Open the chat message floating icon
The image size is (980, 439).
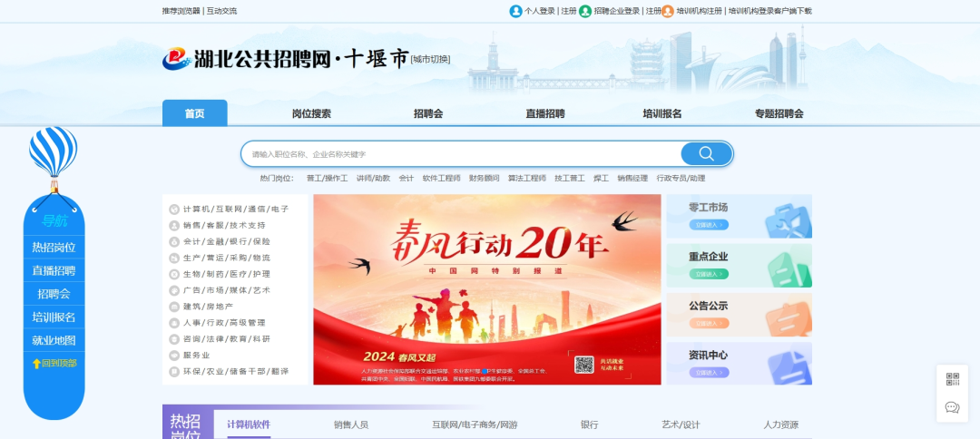pyautogui.click(x=952, y=407)
